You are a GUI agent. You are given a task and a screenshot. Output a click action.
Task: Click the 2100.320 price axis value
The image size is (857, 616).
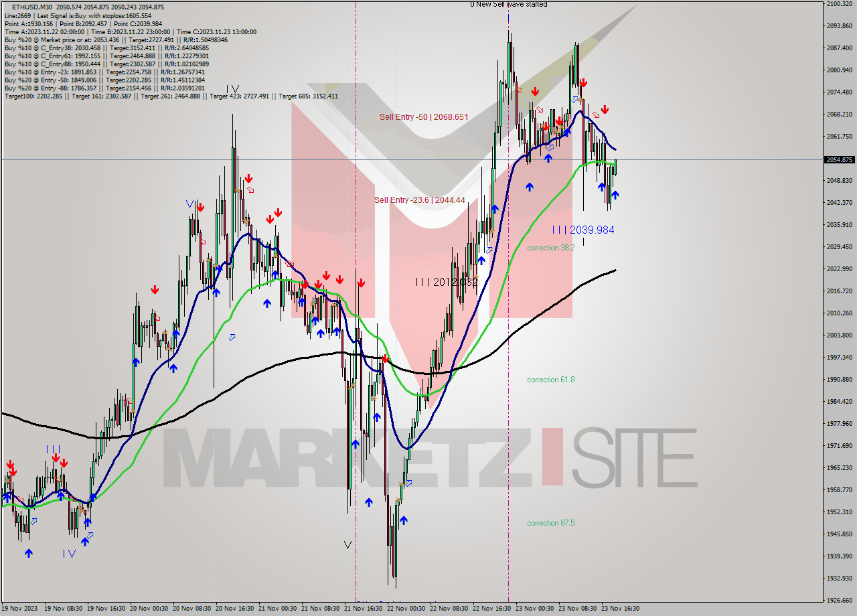(839, 4)
